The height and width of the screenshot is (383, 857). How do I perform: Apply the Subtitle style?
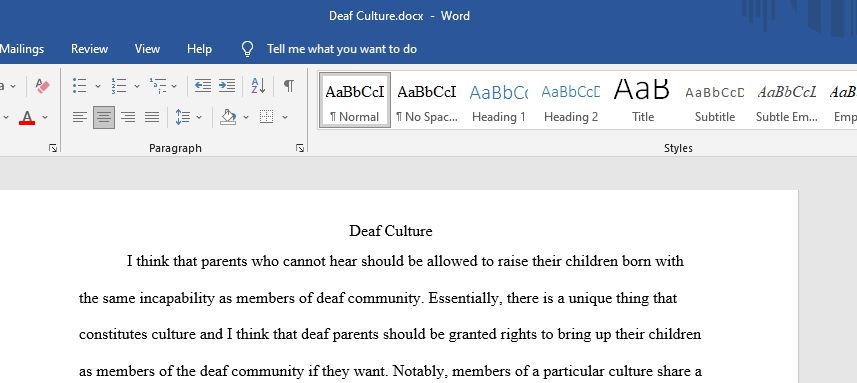(x=715, y=101)
